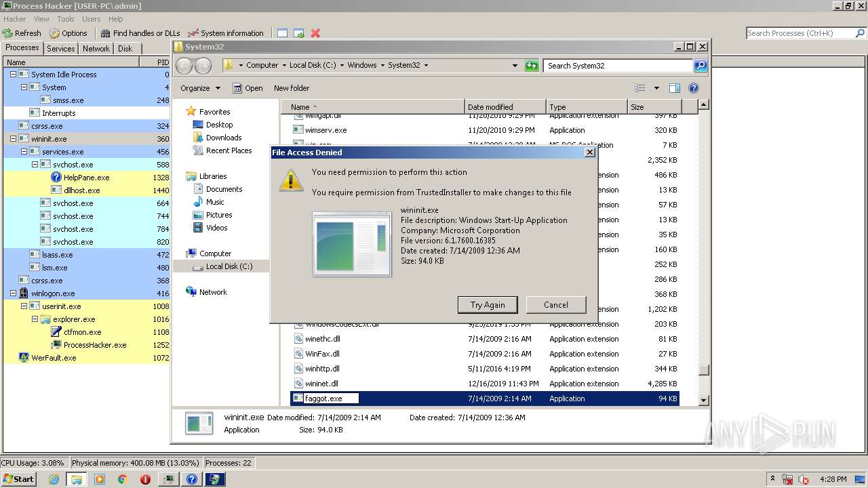868x488 pixels.
Task: Select winhttp.dll file
Action: (322, 369)
